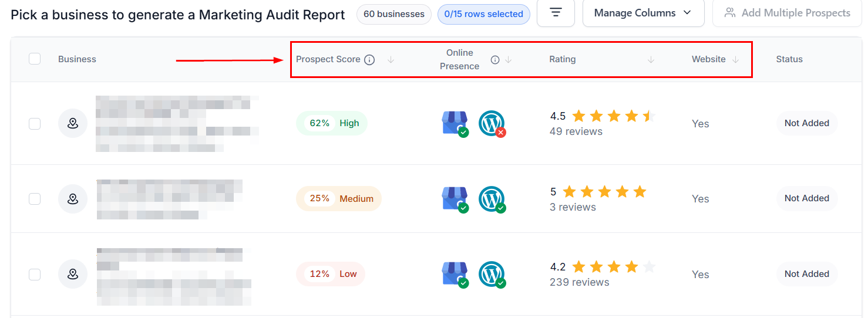Open the filter icon button
Image resolution: width=868 pixels, height=318 pixels.
click(x=556, y=13)
